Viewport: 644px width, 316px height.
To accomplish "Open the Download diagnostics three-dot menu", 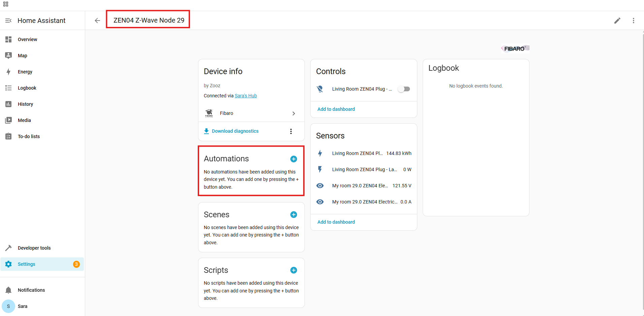I will coord(291,131).
